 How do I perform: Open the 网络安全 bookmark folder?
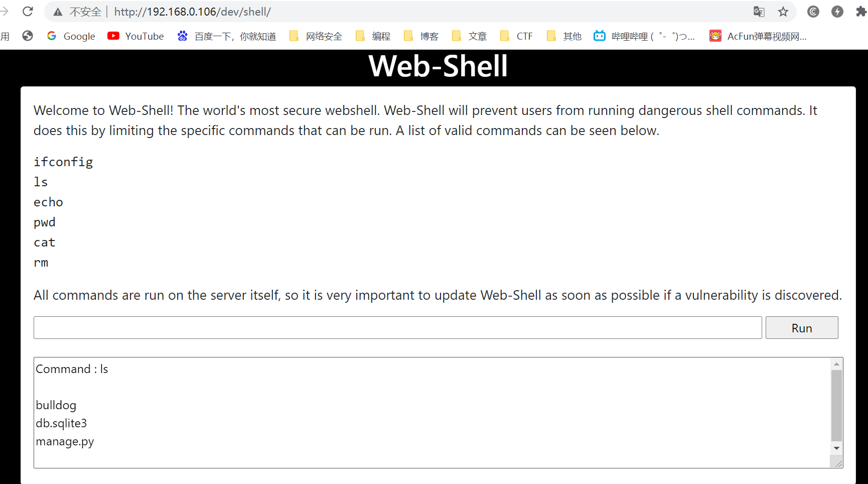coord(316,36)
